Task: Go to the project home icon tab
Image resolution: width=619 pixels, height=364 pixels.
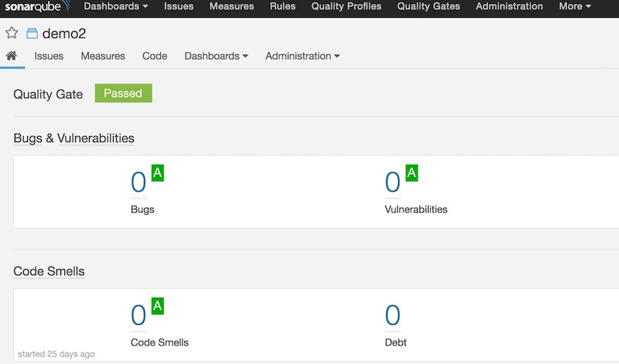Action: 12,56
